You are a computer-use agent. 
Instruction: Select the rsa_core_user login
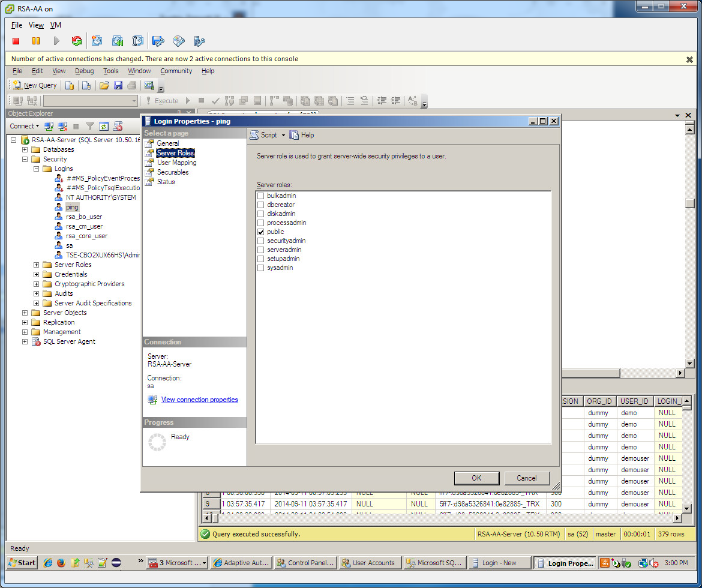coord(86,236)
